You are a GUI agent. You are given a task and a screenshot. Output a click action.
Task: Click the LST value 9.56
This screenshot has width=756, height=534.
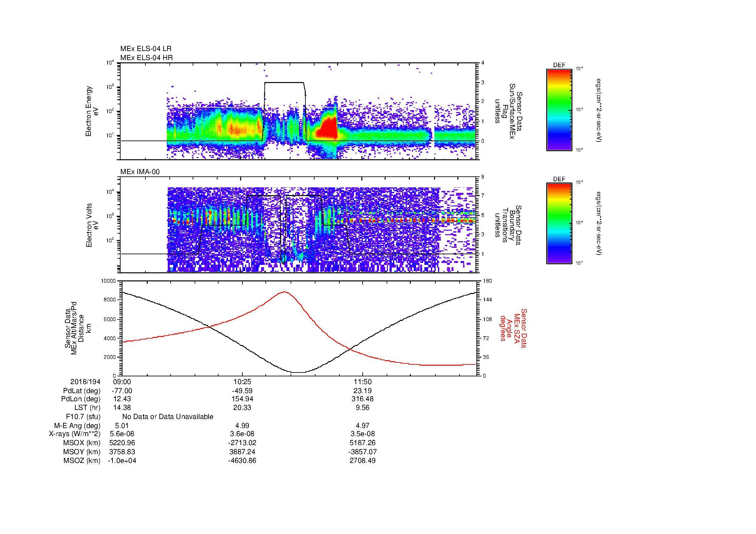pyautogui.click(x=363, y=408)
